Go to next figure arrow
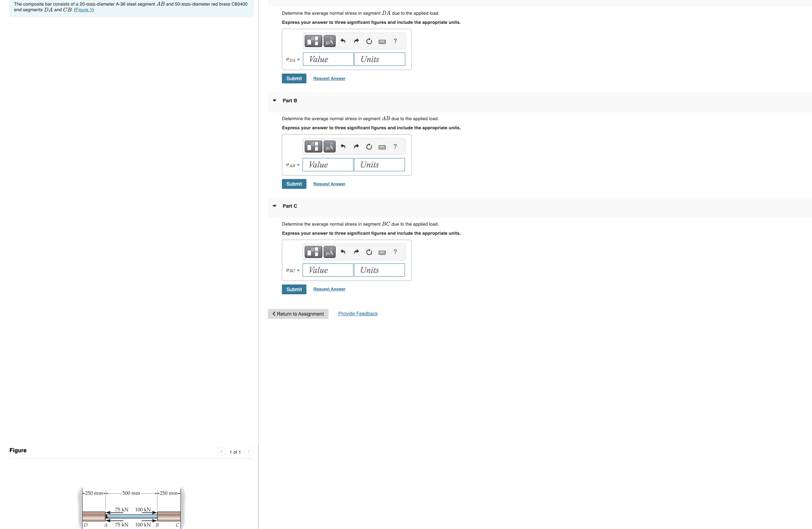This screenshot has width=812, height=529. tap(249, 452)
